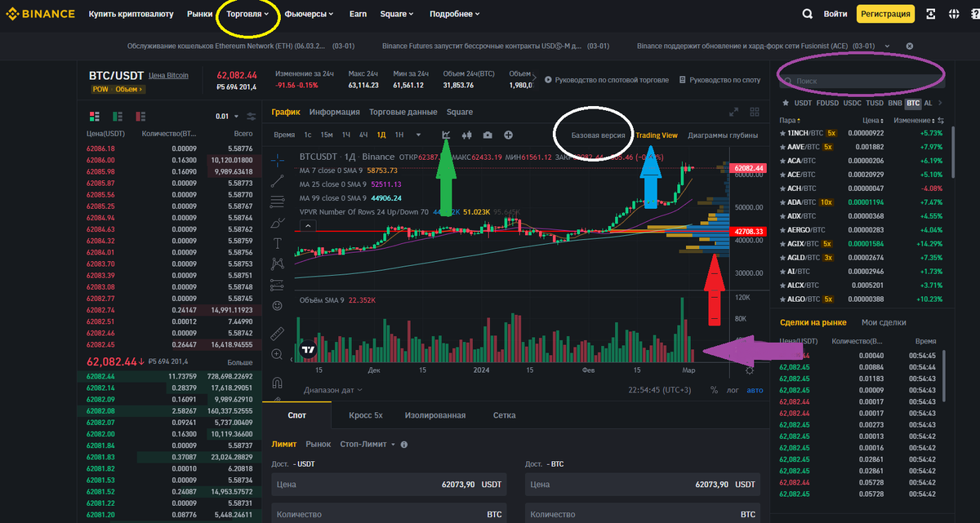Screen dimensions: 980x523
Task: Click the Поиск pair search field
Action: pos(862,82)
